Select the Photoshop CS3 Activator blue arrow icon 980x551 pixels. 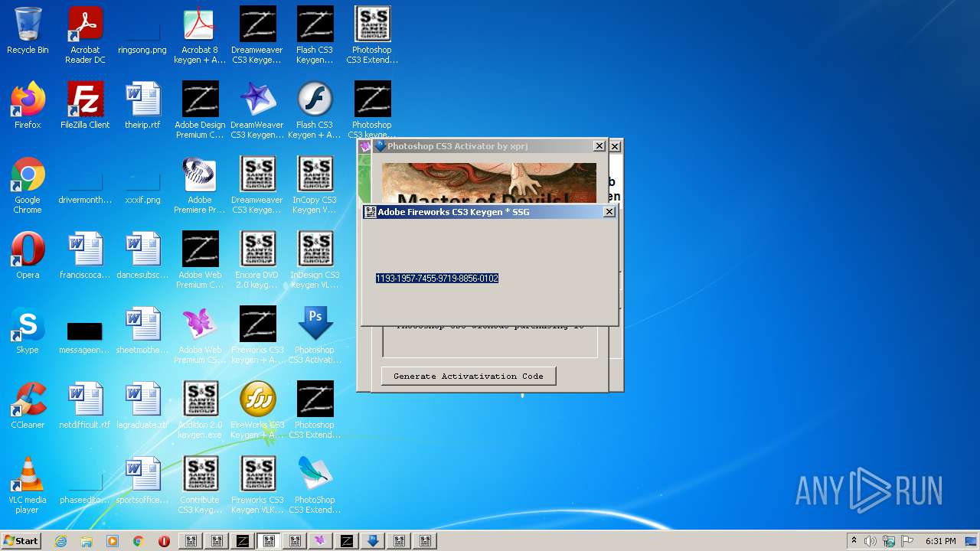click(315, 336)
